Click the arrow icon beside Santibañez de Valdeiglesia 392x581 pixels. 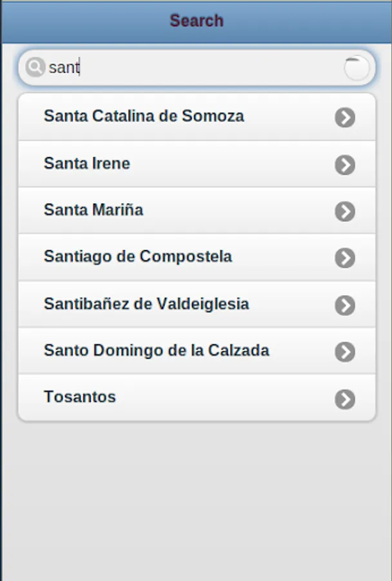pos(345,305)
